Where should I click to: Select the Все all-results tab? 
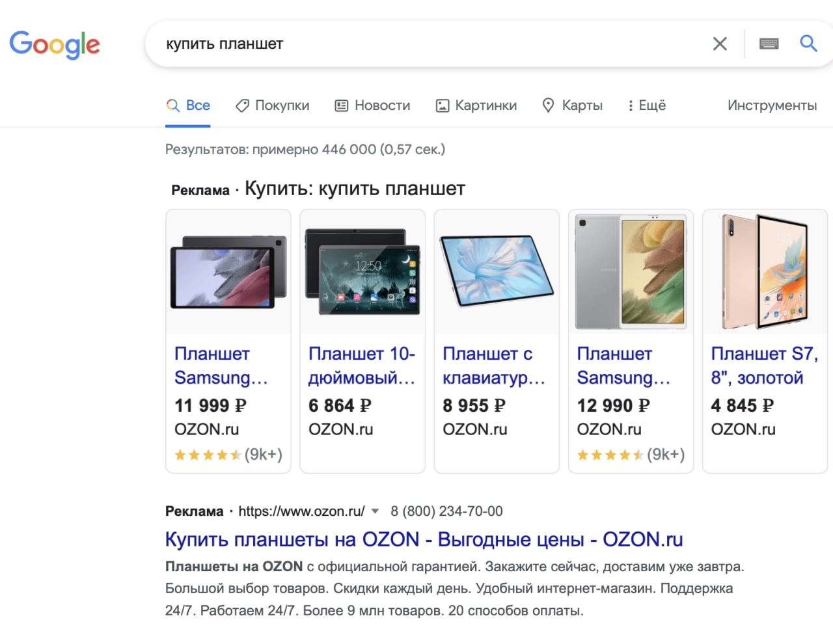pos(189,105)
